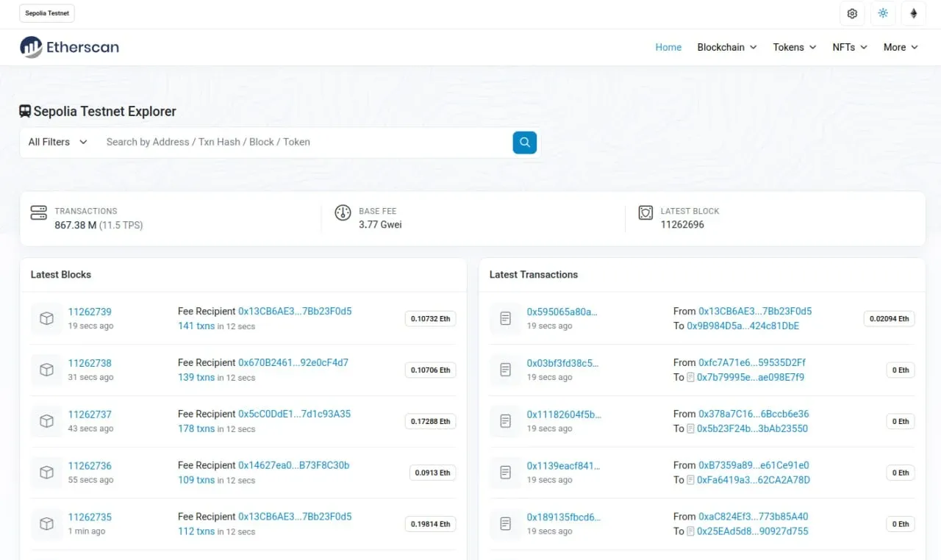Click the document icon beside transaction 0x03bf3fd38c5

tap(505, 370)
